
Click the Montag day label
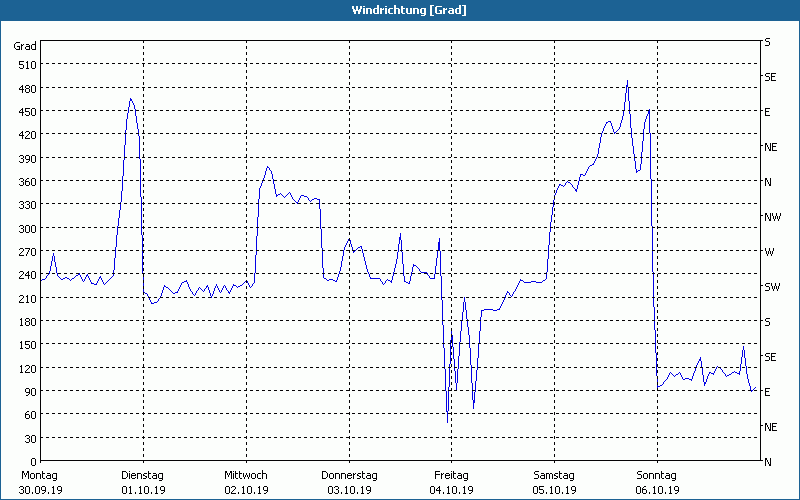click(40, 476)
